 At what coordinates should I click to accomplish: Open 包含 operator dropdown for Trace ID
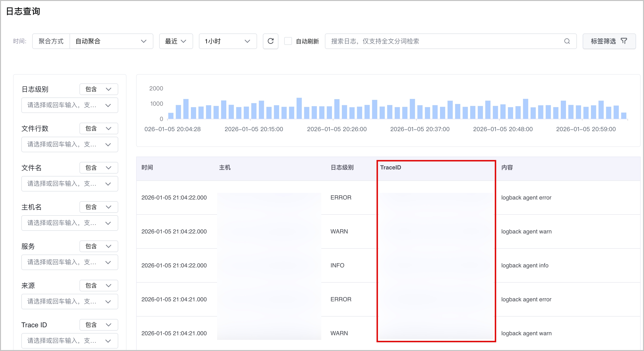(99, 325)
